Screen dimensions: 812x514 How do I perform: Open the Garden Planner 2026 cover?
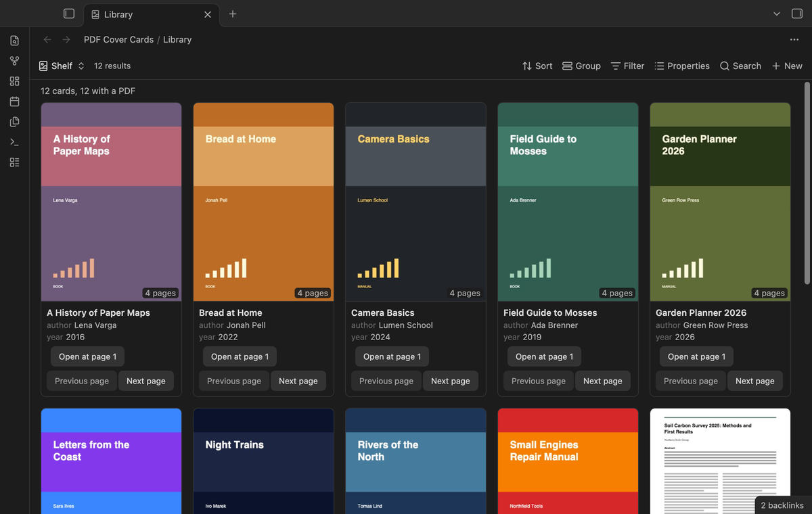click(720, 202)
